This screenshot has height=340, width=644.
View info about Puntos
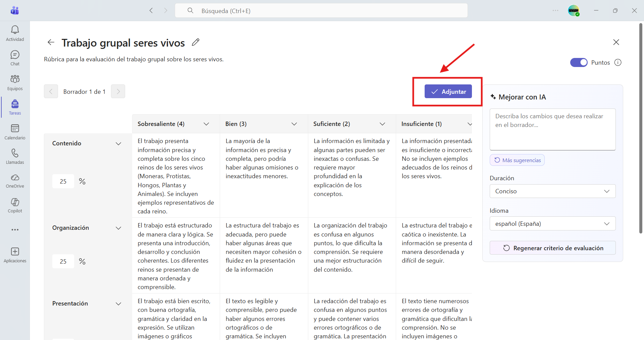tap(618, 62)
